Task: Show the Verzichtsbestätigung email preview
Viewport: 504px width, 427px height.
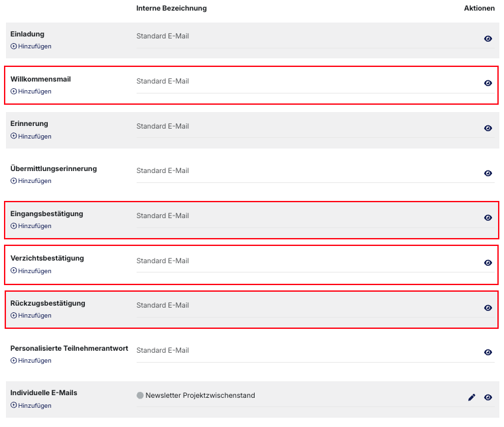Action: point(488,263)
